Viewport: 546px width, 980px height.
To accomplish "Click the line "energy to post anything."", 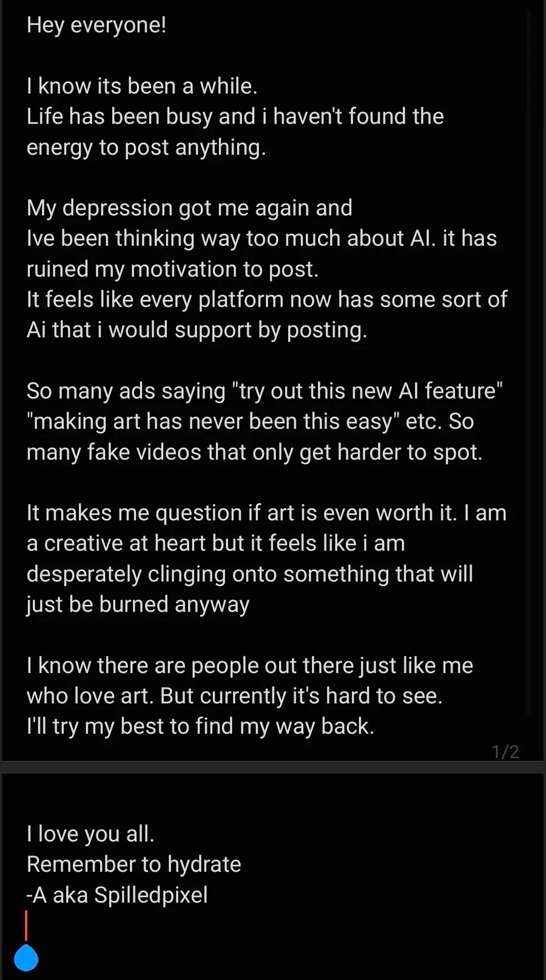I will [x=146, y=147].
